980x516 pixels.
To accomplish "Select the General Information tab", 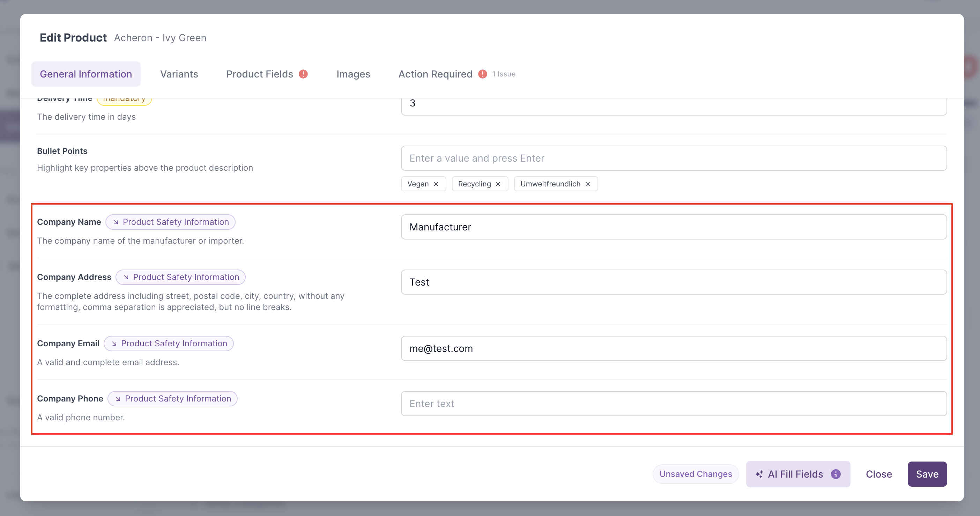I will 86,74.
